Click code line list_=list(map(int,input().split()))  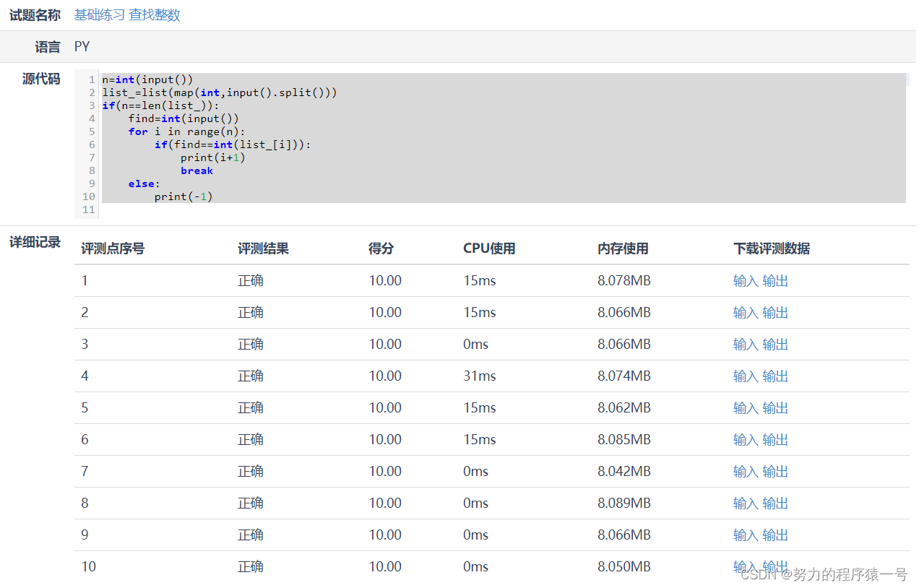click(x=220, y=92)
